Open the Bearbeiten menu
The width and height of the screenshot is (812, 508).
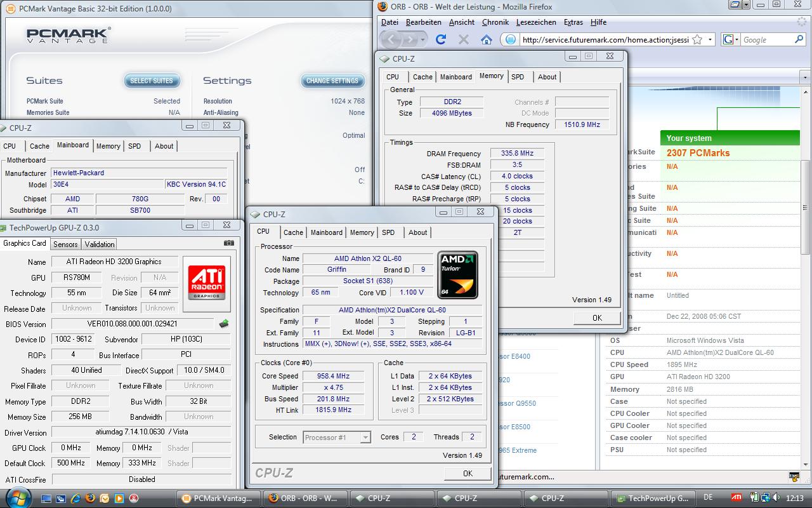point(423,22)
